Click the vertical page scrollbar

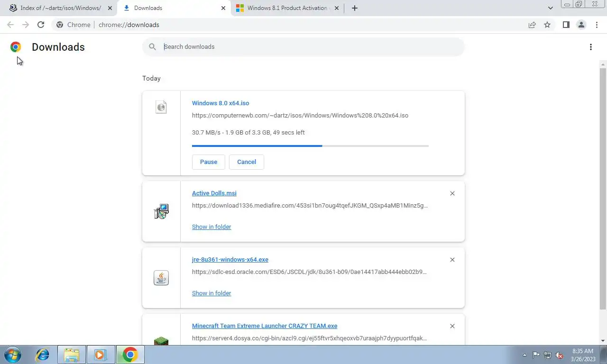pyautogui.click(x=603, y=189)
